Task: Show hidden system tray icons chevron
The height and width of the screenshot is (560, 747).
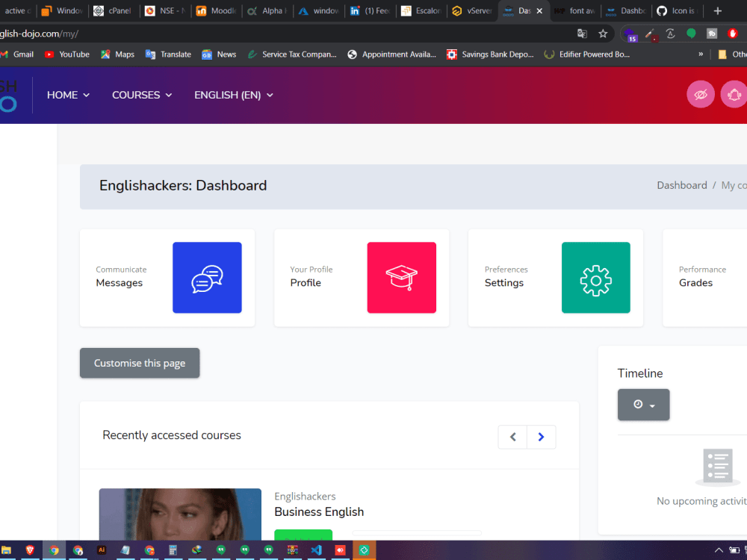Action: click(x=719, y=550)
